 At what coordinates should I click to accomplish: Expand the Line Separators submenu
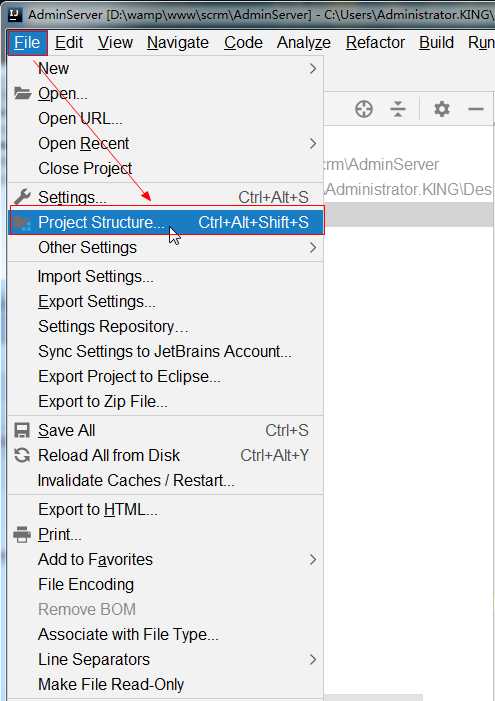pyautogui.click(x=313, y=659)
